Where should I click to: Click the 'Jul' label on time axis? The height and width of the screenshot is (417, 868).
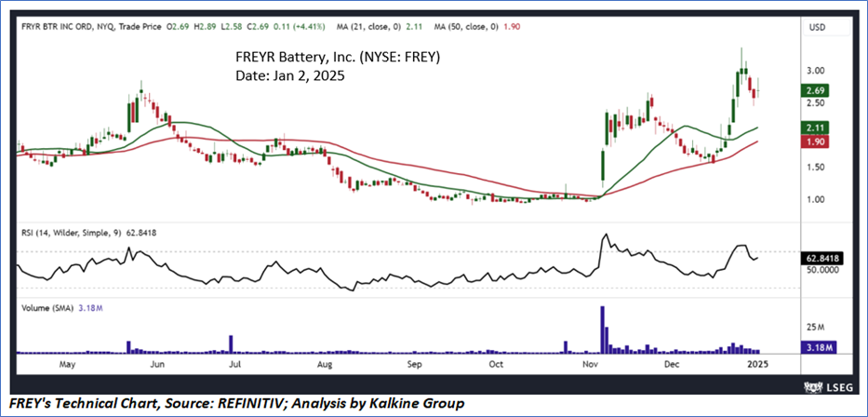pos(235,364)
